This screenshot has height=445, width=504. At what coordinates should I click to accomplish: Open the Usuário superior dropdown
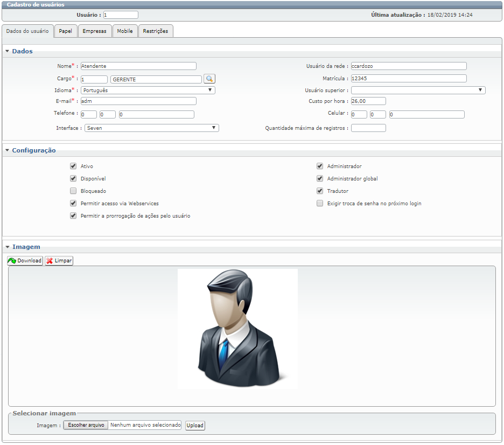(x=418, y=91)
